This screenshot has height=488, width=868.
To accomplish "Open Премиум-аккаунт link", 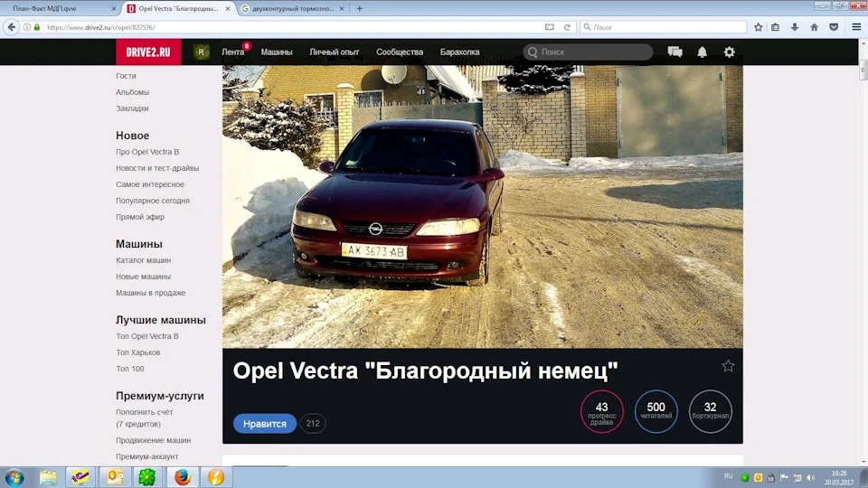I will (147, 456).
